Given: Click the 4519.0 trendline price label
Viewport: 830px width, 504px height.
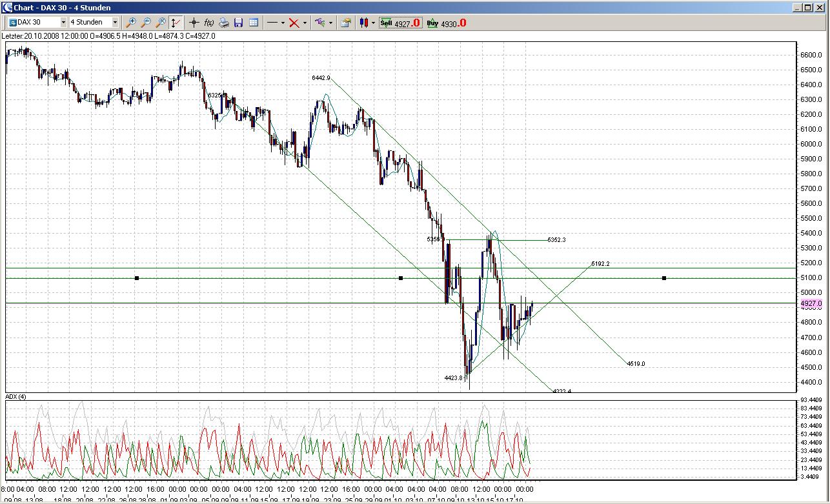Looking at the screenshot, I should tap(636, 364).
